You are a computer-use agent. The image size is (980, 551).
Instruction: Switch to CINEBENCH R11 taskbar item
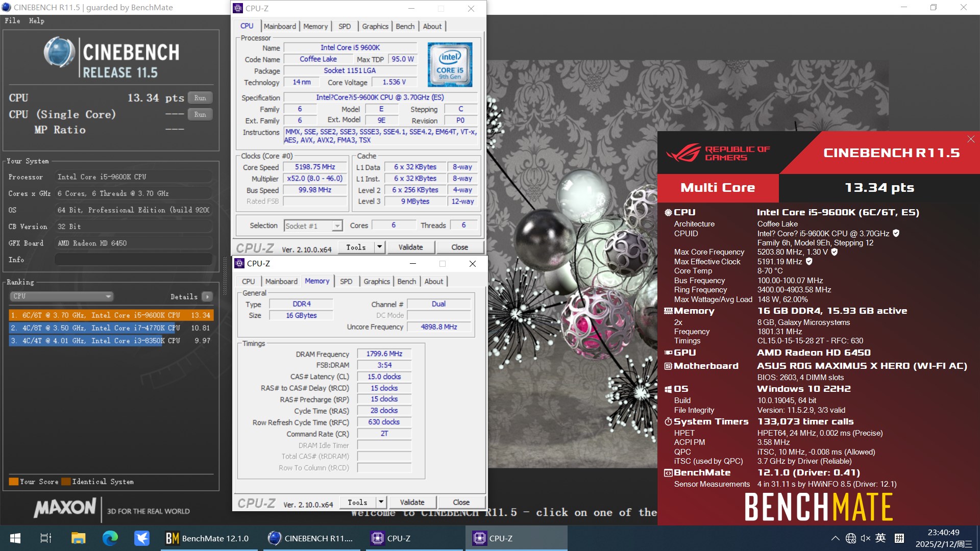311,538
